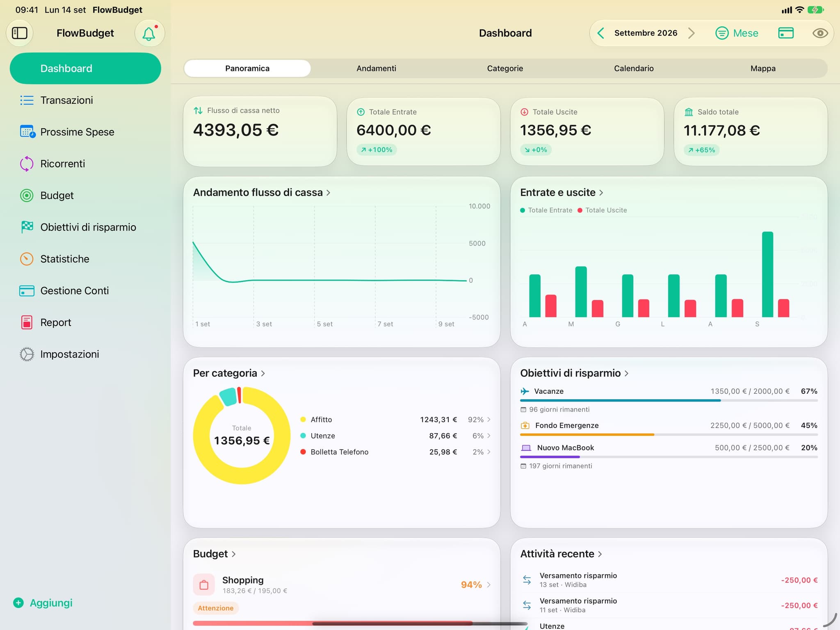Image resolution: width=840 pixels, height=630 pixels.
Task: Open Shopping budget 94% chevron
Action: [489, 585]
